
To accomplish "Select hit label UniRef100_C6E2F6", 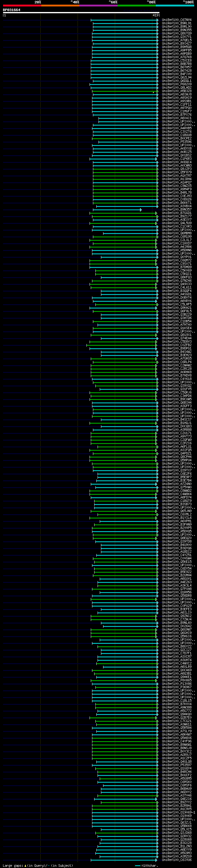I will (176, 474).
